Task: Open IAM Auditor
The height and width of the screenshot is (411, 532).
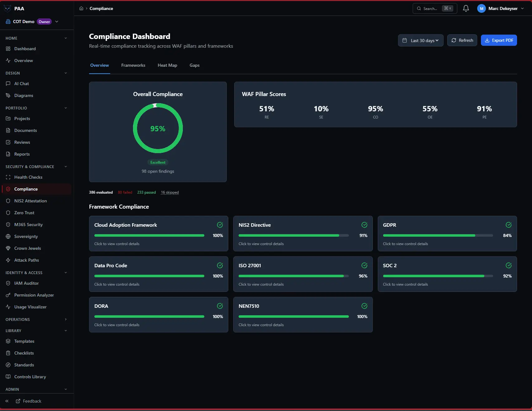Action: pyautogui.click(x=36, y=283)
